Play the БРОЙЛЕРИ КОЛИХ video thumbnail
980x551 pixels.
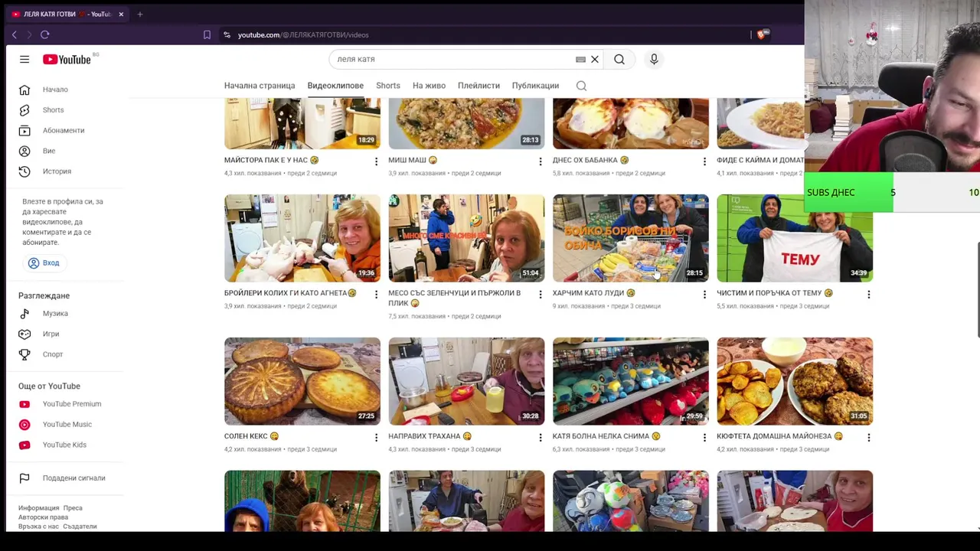coord(302,238)
